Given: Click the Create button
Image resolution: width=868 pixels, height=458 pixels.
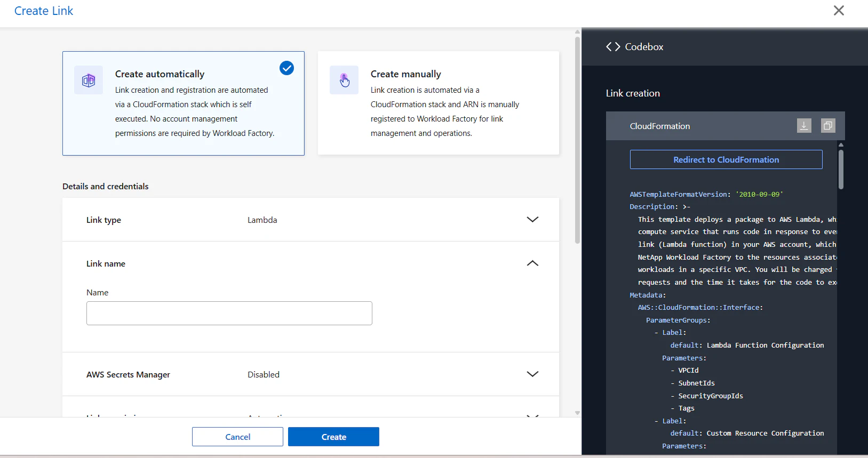Looking at the screenshot, I should coord(333,437).
